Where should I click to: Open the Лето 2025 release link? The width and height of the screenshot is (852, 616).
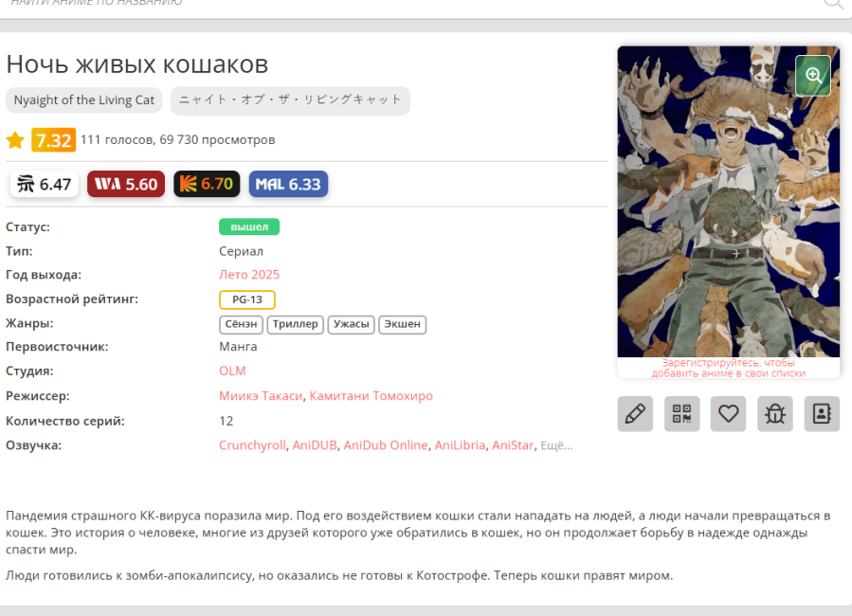click(249, 275)
